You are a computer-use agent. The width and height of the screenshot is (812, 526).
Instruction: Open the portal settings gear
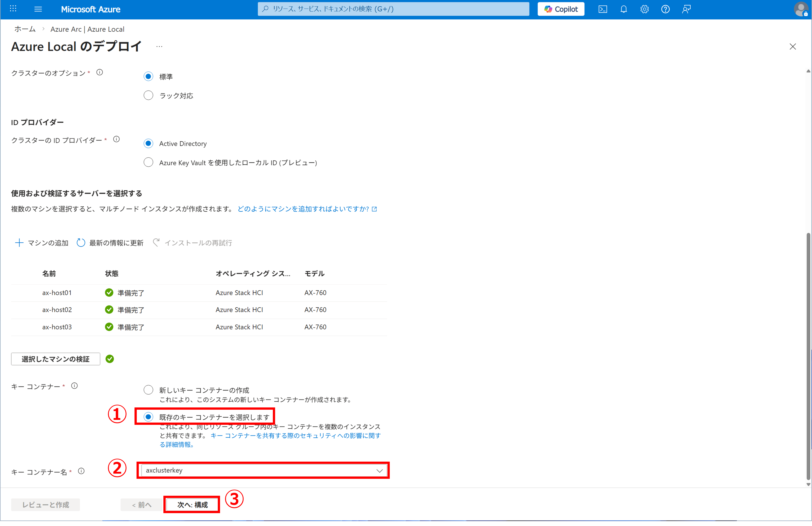point(644,9)
